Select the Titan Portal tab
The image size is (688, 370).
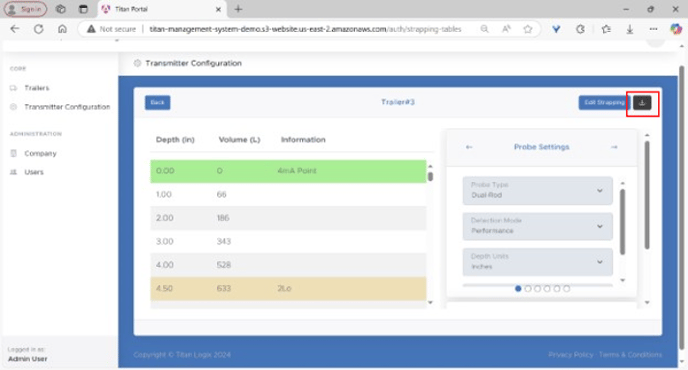(x=161, y=9)
